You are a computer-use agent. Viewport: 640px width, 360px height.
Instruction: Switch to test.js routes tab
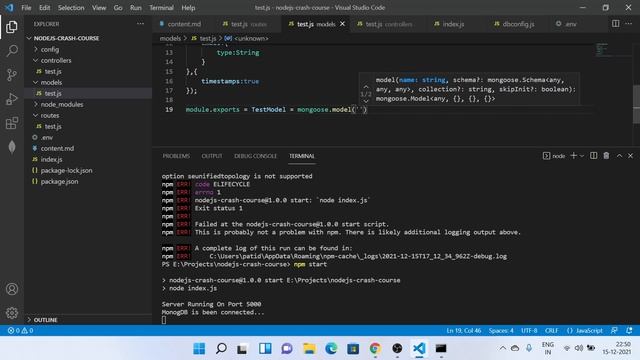click(x=249, y=24)
